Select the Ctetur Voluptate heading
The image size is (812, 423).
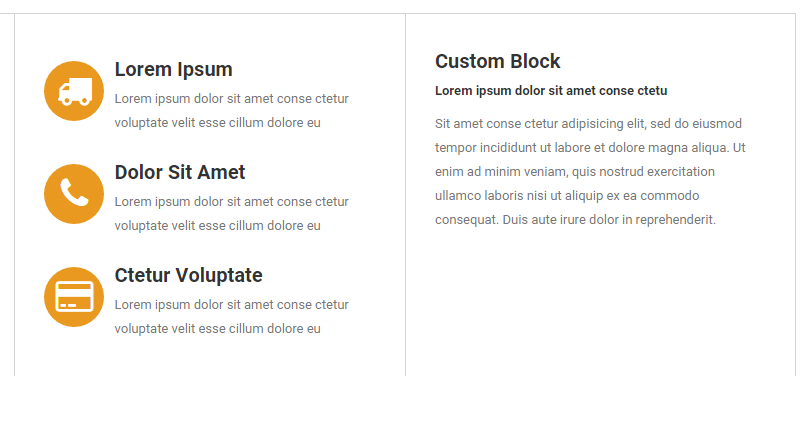(x=188, y=275)
